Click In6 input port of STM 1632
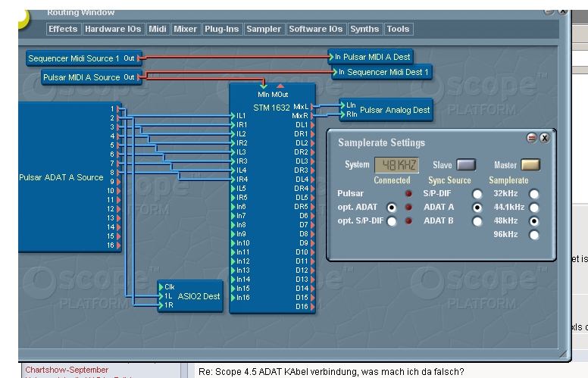This screenshot has width=588, height=378. tap(233, 207)
